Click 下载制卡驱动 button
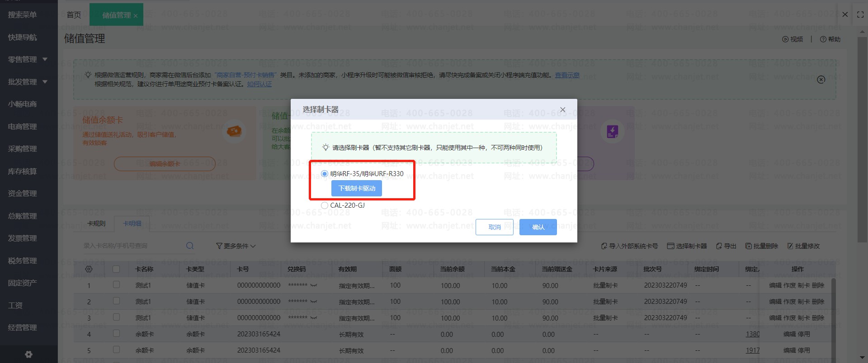 [x=357, y=188]
